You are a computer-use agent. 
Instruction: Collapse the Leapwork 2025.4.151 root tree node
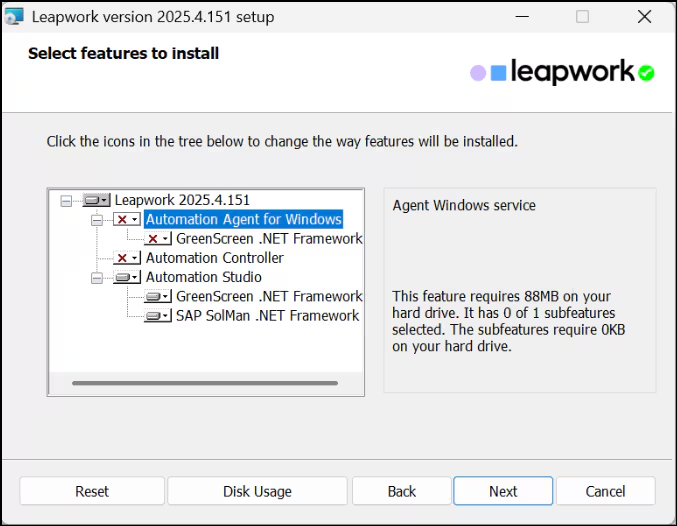pyautogui.click(x=67, y=200)
